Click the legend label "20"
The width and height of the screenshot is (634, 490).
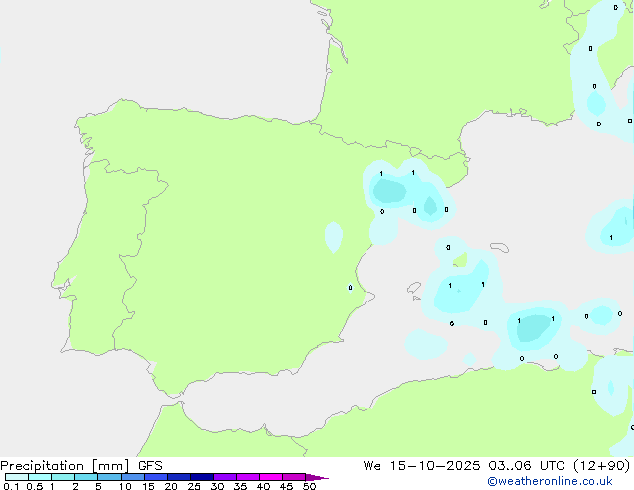171,486
